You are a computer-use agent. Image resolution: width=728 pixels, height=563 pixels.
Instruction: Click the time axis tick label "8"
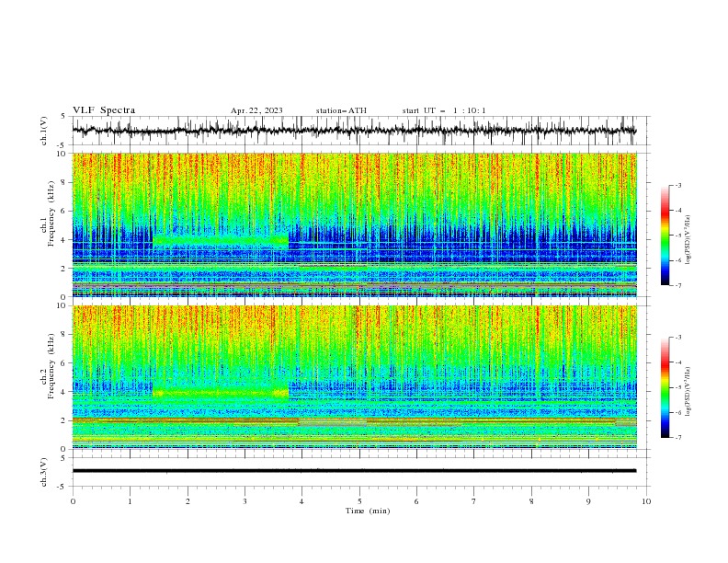click(x=531, y=501)
